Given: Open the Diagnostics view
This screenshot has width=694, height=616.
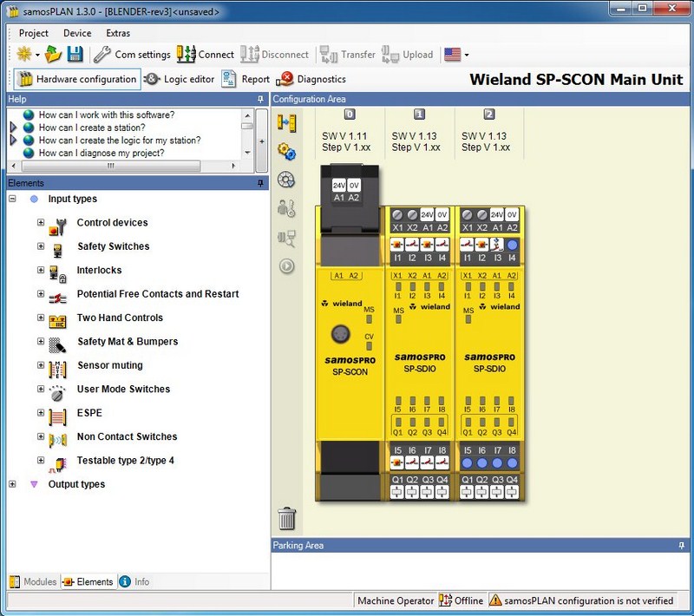Looking at the screenshot, I should coord(311,79).
